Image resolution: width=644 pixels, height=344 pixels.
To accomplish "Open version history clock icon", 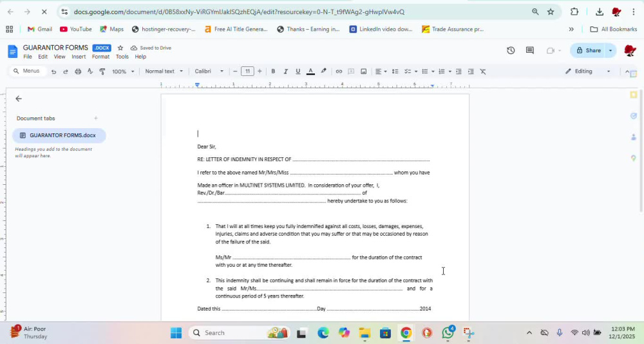I will coord(511,50).
